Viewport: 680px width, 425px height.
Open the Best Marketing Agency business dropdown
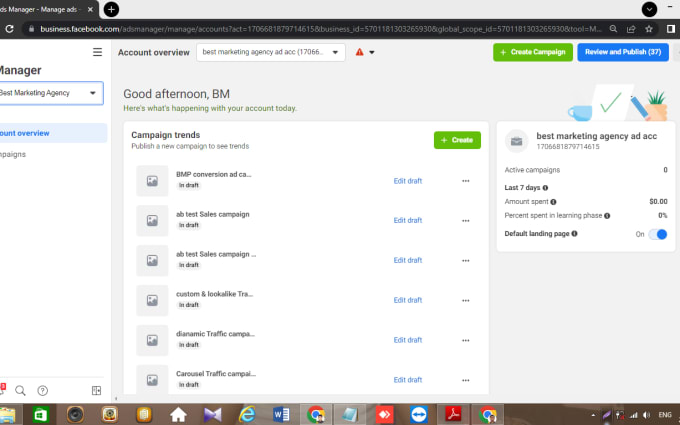(x=51, y=93)
